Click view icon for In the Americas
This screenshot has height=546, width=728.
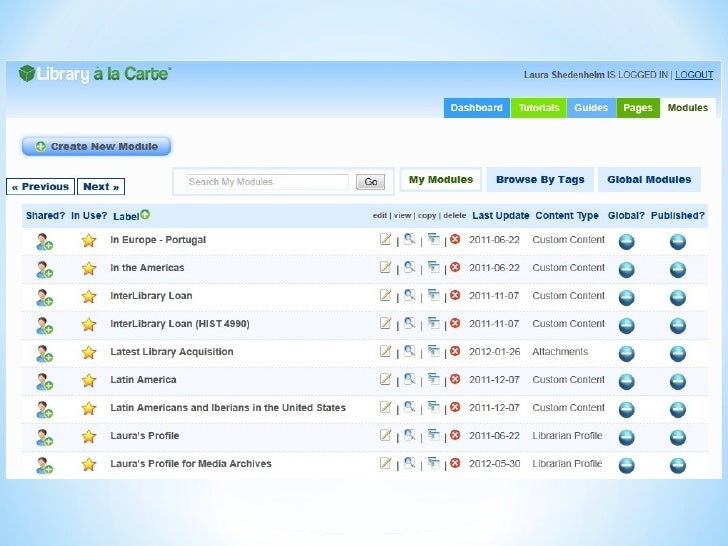[x=409, y=268]
